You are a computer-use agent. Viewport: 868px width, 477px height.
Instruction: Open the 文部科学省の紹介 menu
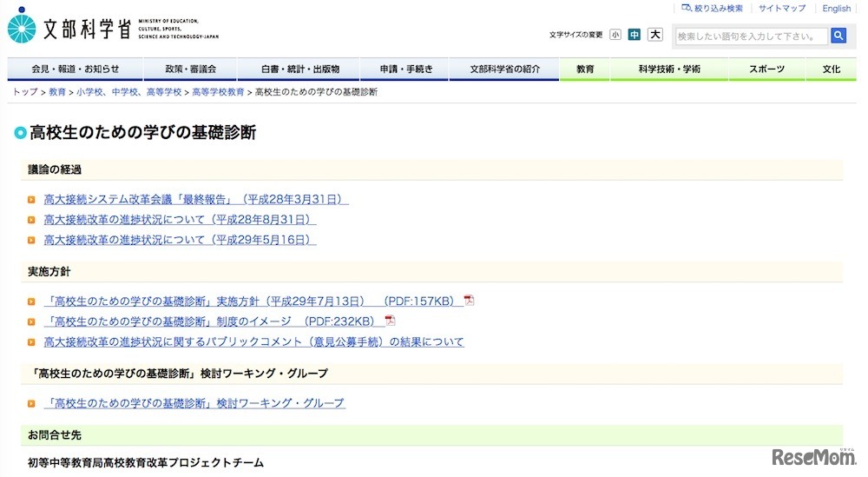504,70
